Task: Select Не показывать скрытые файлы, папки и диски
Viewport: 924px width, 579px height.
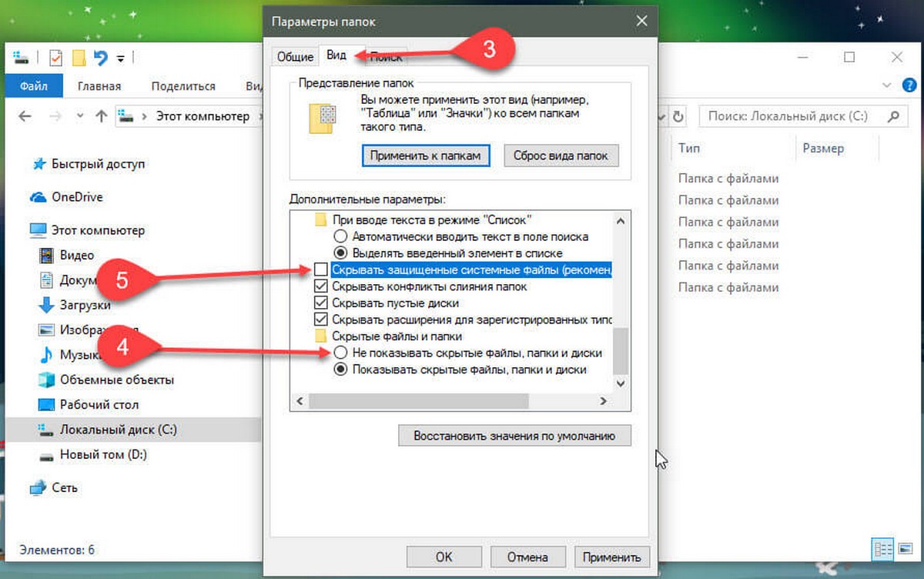Action: click(x=340, y=353)
